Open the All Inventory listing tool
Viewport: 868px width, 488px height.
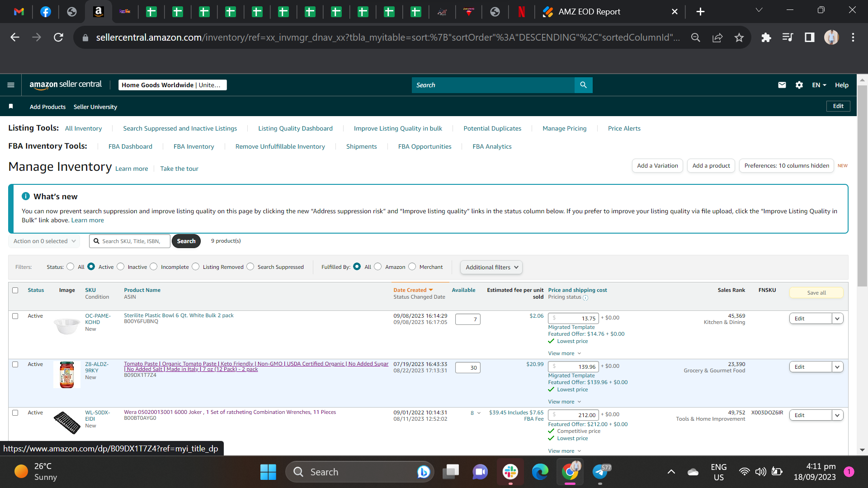(84, 128)
